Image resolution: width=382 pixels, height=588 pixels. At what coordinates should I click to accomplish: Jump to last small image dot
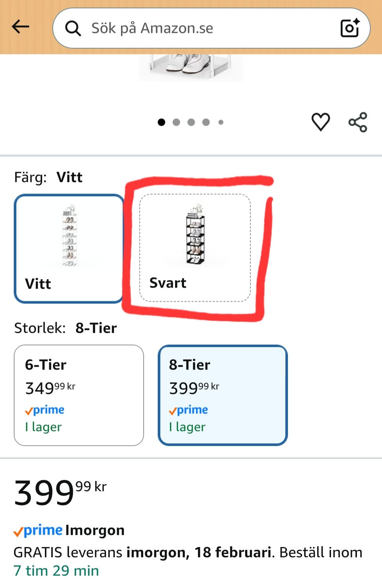[221, 122]
